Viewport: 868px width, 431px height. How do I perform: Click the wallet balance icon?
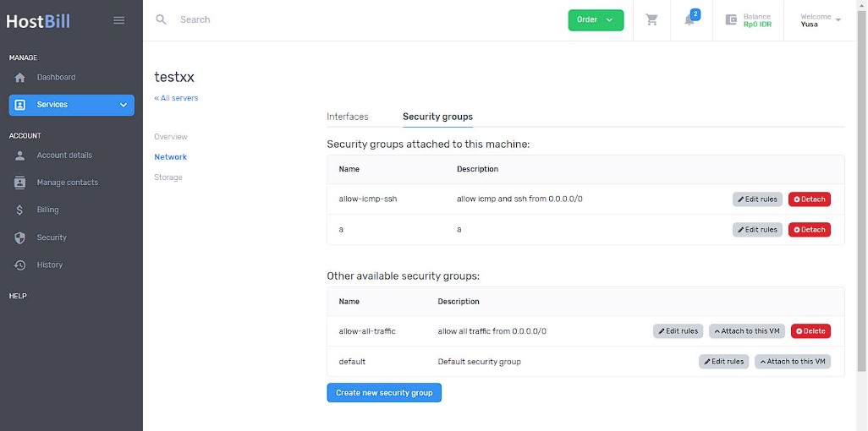point(731,20)
